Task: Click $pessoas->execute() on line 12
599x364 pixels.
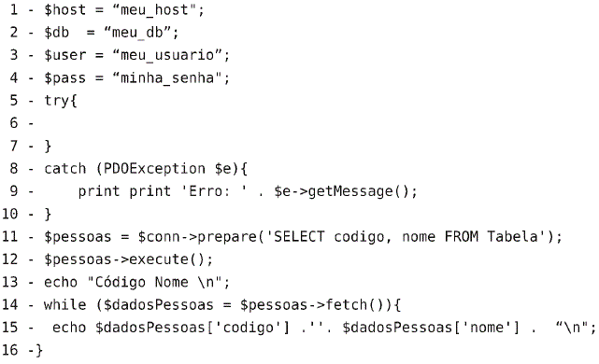Action: (124, 259)
